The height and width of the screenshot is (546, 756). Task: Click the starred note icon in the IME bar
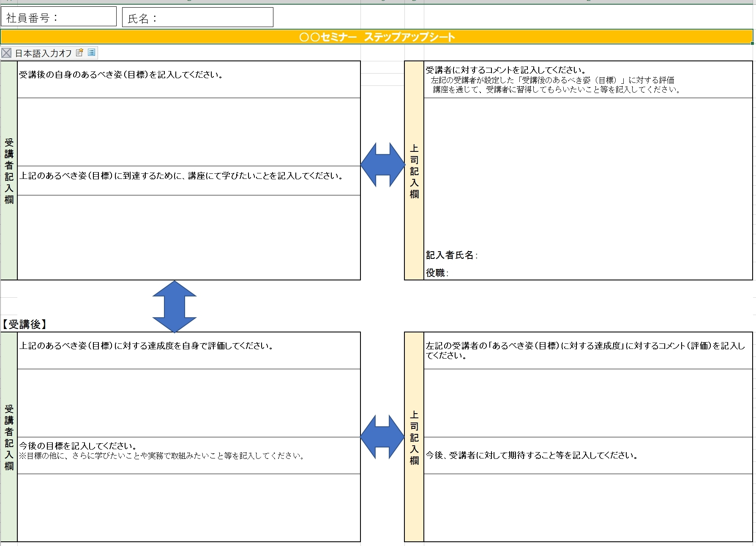click(79, 52)
